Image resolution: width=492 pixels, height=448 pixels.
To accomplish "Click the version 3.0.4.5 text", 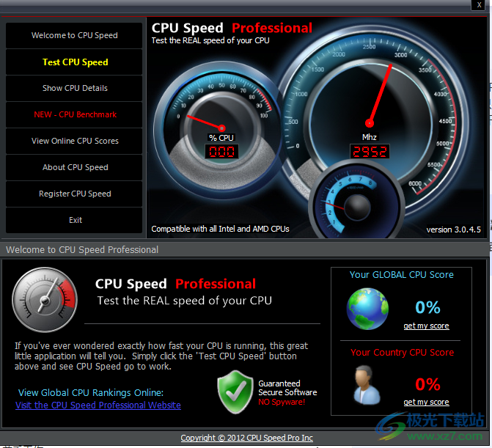I will pos(453,229).
